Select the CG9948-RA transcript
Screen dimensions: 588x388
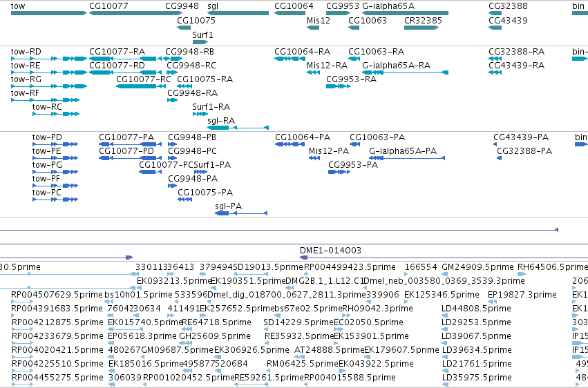(x=172, y=100)
